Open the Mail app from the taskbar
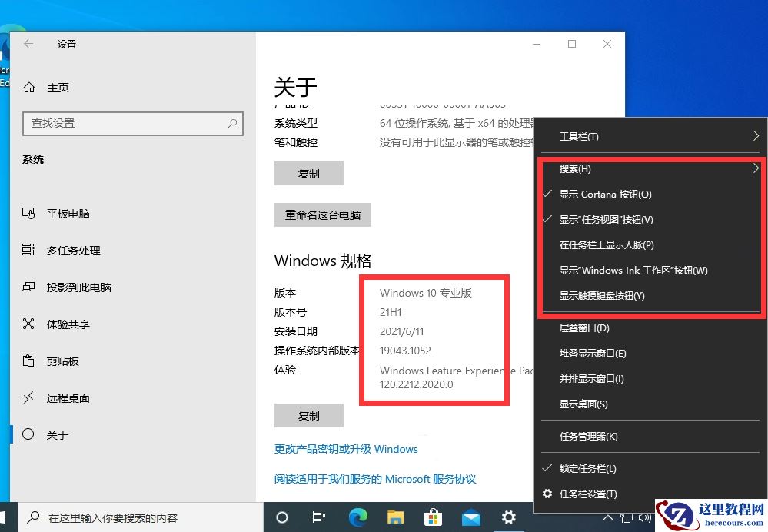Image resolution: width=768 pixels, height=532 pixels. click(471, 517)
